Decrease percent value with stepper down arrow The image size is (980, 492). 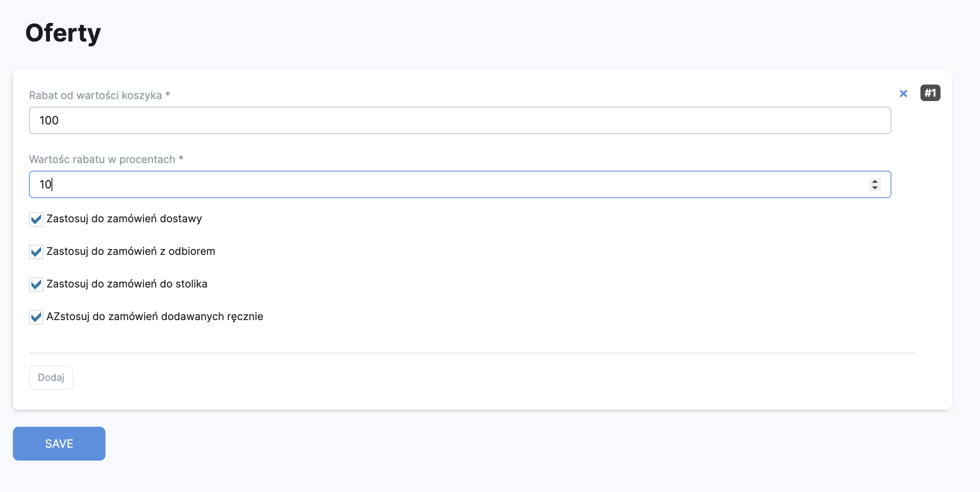(x=875, y=188)
